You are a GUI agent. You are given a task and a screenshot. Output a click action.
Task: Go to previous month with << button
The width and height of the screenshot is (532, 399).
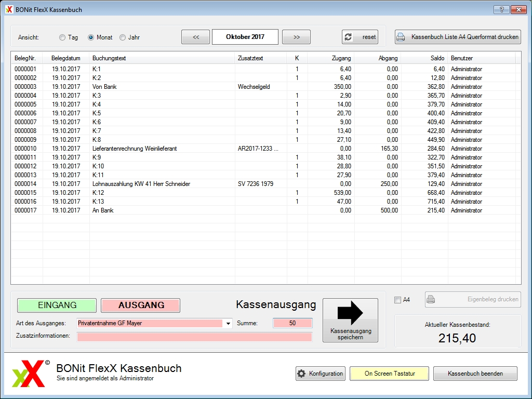pyautogui.click(x=196, y=37)
